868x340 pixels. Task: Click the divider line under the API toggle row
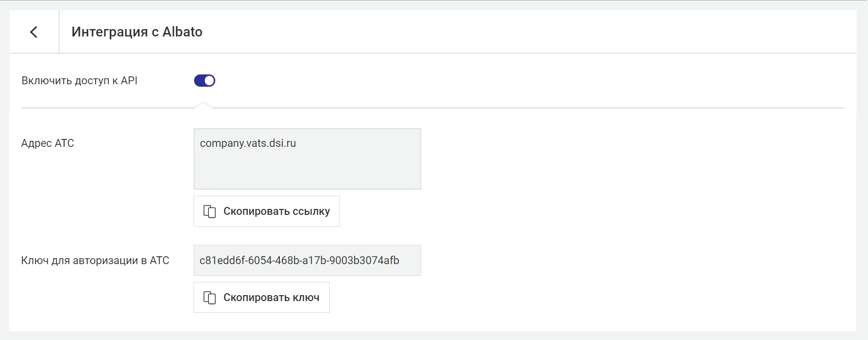[x=493, y=107]
